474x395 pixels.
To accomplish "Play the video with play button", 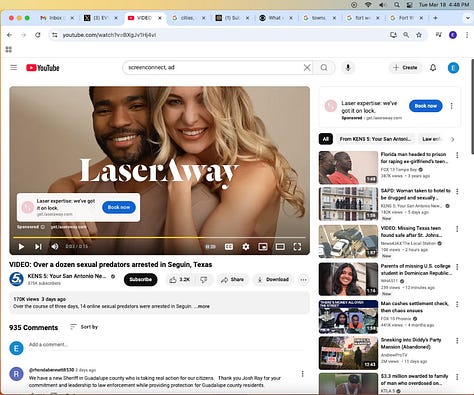I will pos(21,247).
